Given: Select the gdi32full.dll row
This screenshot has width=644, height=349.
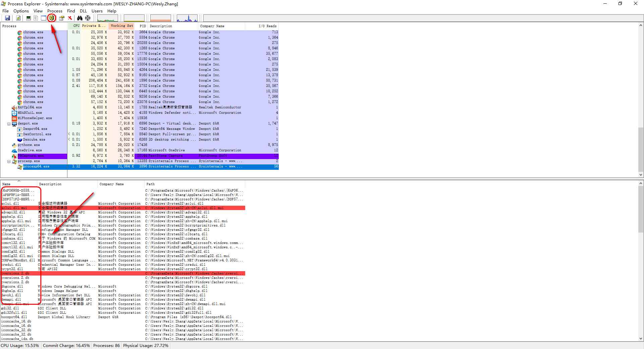Looking at the screenshot, I should point(123,313).
